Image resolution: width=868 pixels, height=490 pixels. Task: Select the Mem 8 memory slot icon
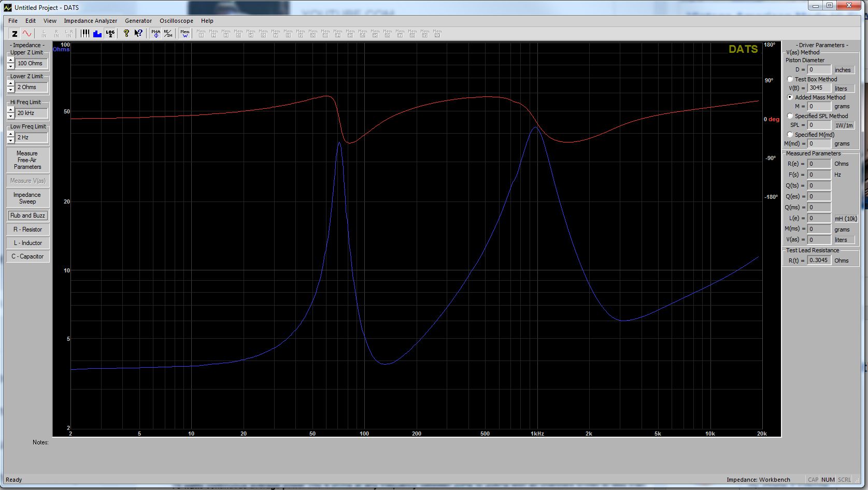(x=288, y=34)
